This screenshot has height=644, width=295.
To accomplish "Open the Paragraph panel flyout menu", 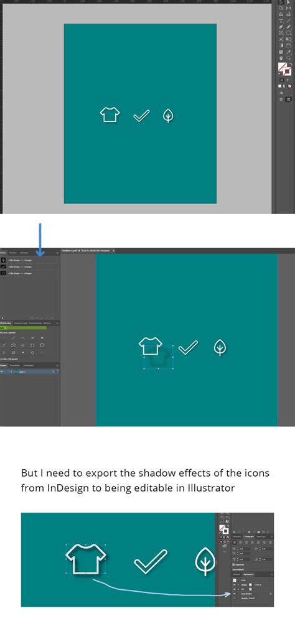I will click(x=272, y=537).
